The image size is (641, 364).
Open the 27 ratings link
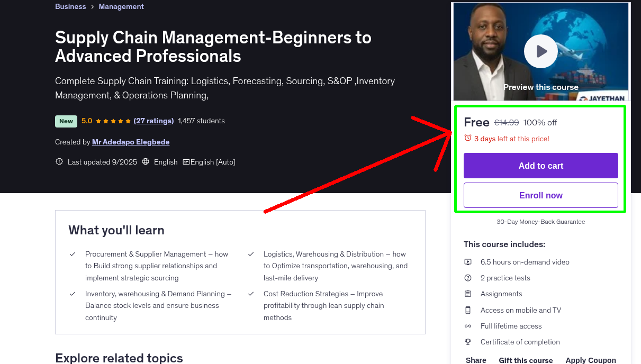[x=154, y=121]
